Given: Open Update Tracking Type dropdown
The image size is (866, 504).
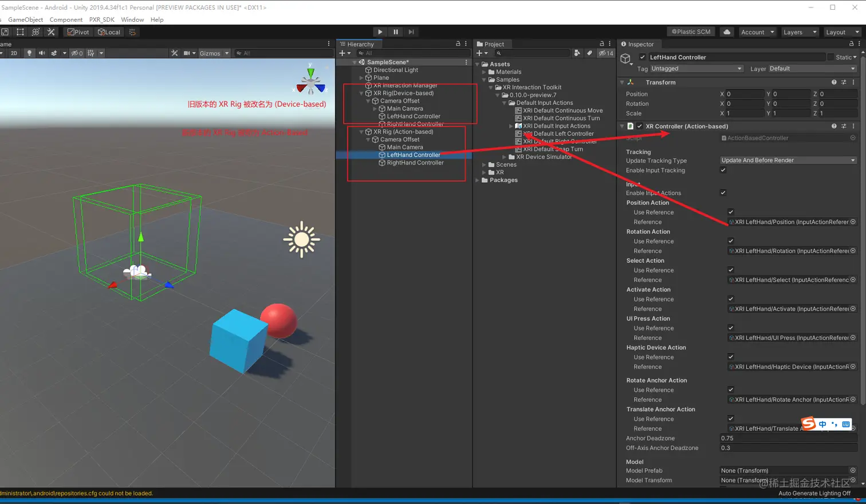Looking at the screenshot, I should click(x=788, y=160).
